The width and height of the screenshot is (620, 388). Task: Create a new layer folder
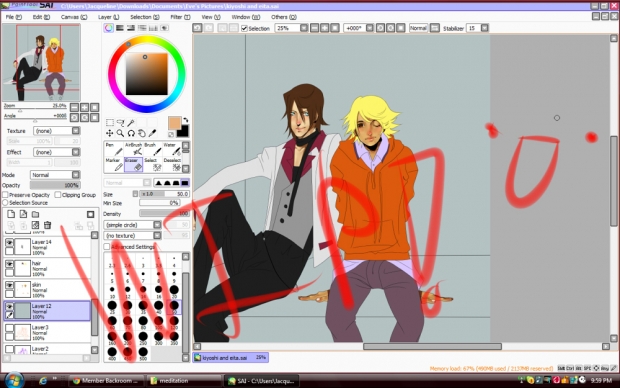36,214
